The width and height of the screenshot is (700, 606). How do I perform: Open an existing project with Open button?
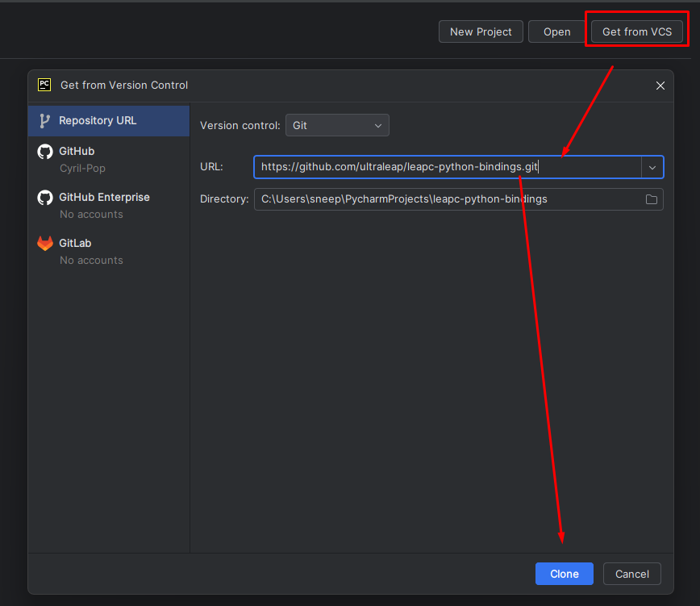tap(556, 31)
